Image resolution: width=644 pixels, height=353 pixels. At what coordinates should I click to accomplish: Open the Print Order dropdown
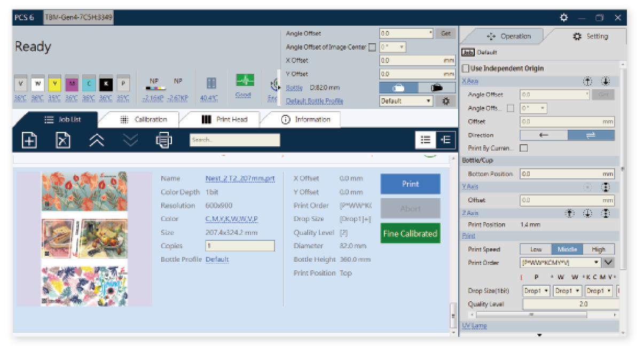click(561, 263)
